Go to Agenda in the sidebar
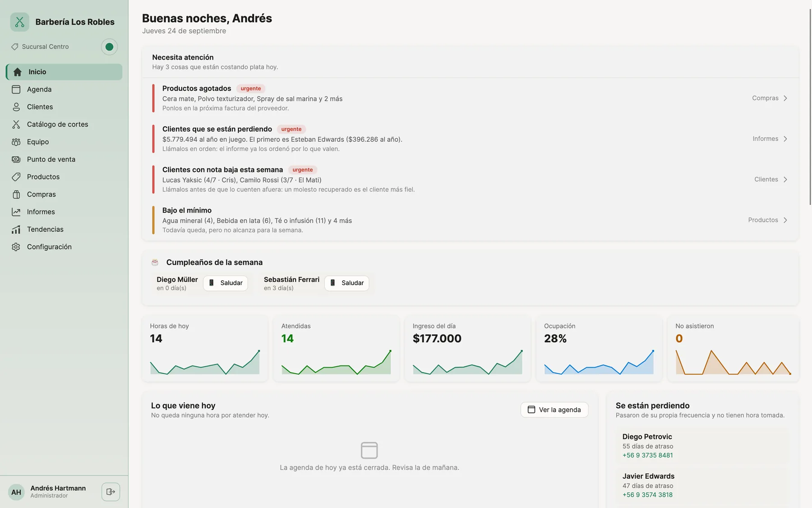This screenshot has width=812, height=508. click(64, 89)
